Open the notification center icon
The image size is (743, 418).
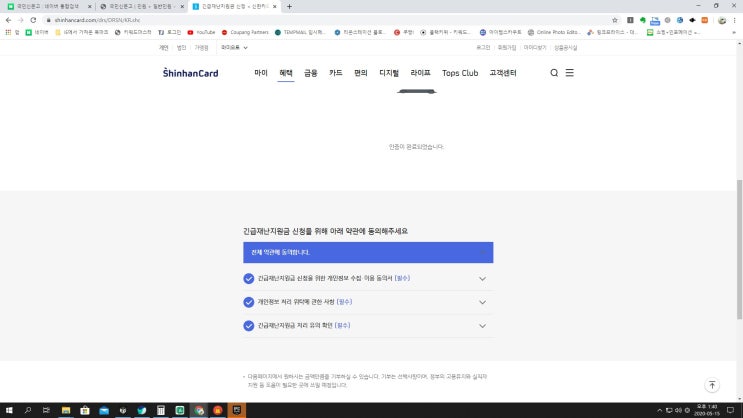pyautogui.click(x=730, y=410)
